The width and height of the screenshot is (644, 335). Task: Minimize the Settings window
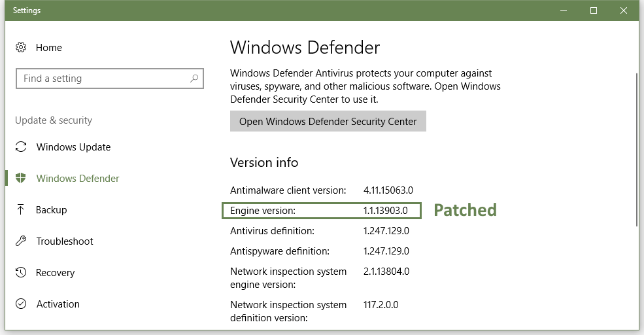tap(564, 10)
